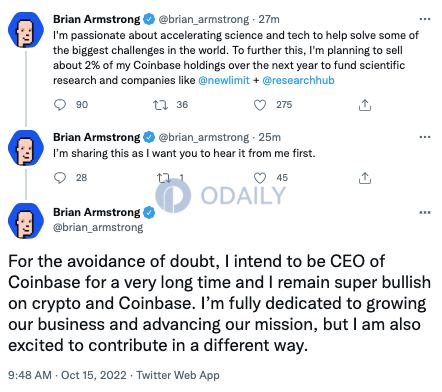442x392 pixels.
Task: Like the tweet with 275 likes
Action: coord(260,105)
